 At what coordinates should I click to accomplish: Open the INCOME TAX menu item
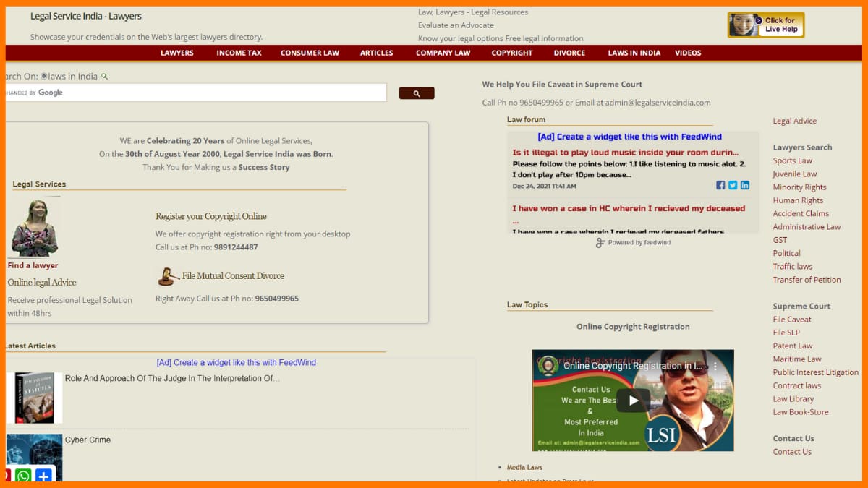point(239,53)
